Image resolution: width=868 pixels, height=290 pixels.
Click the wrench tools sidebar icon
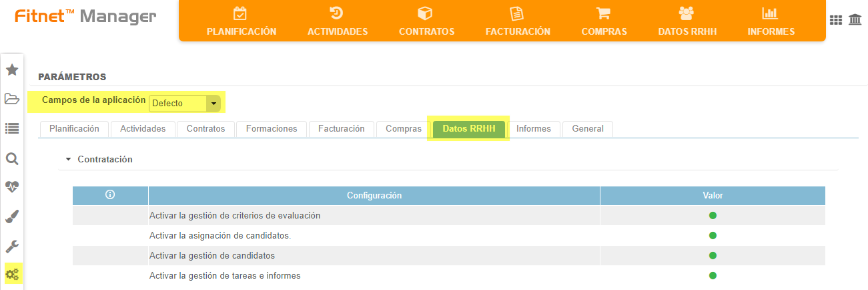12,246
